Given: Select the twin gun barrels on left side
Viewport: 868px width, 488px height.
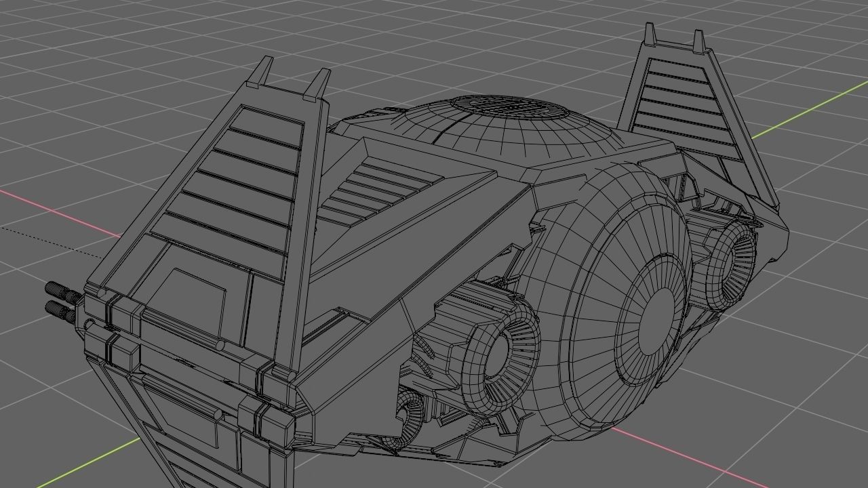Looking at the screenshot, I should (x=62, y=301).
